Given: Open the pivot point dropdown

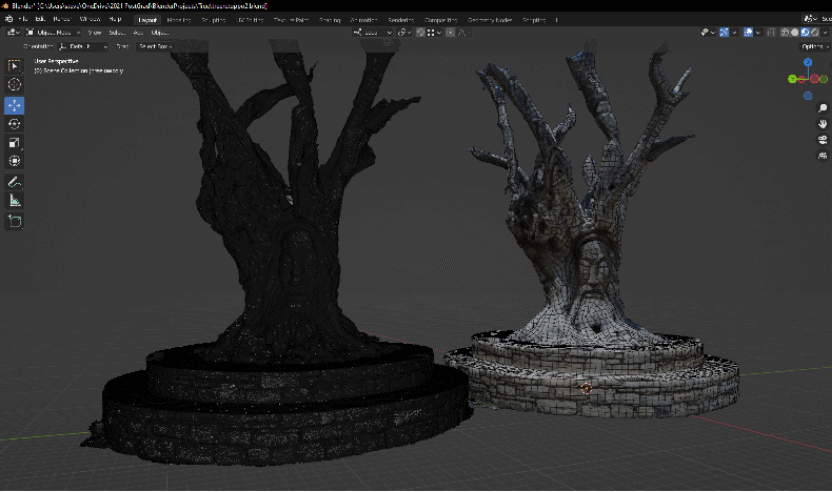Looking at the screenshot, I should coord(404,32).
